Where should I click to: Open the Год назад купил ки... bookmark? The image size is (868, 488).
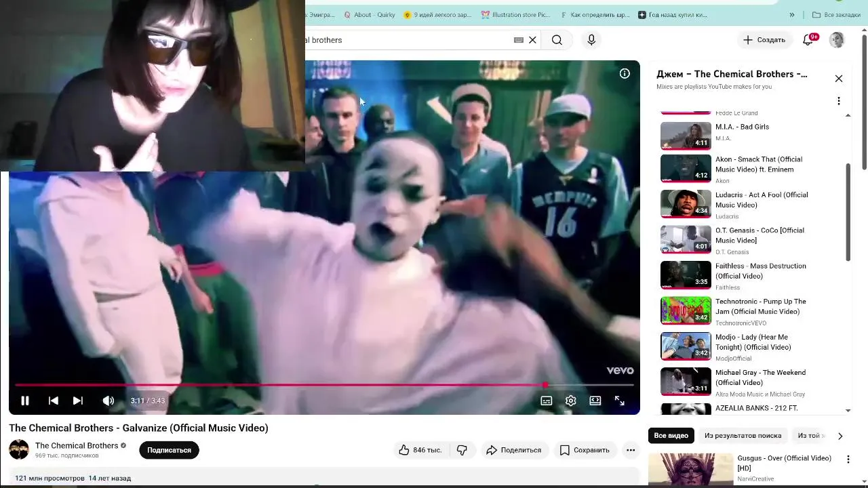click(x=672, y=15)
